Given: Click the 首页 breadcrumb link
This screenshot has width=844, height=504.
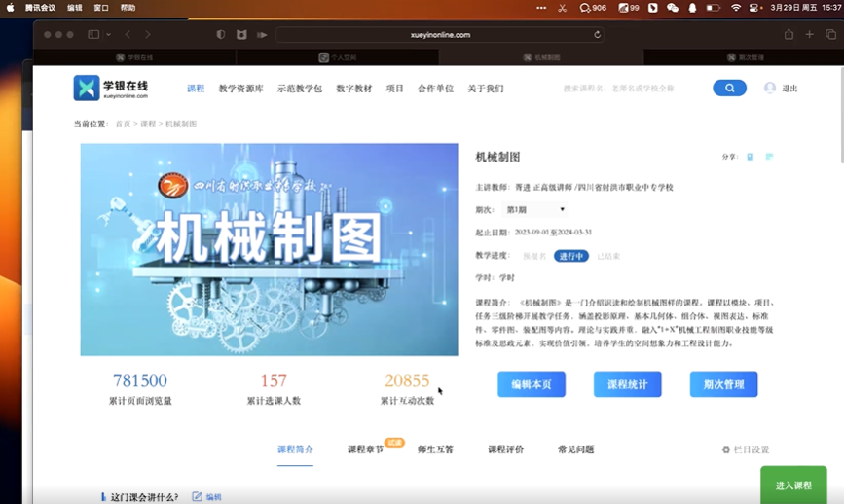Looking at the screenshot, I should 124,124.
